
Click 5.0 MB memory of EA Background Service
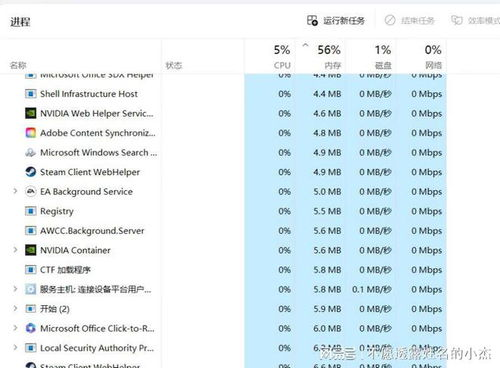[327, 192]
